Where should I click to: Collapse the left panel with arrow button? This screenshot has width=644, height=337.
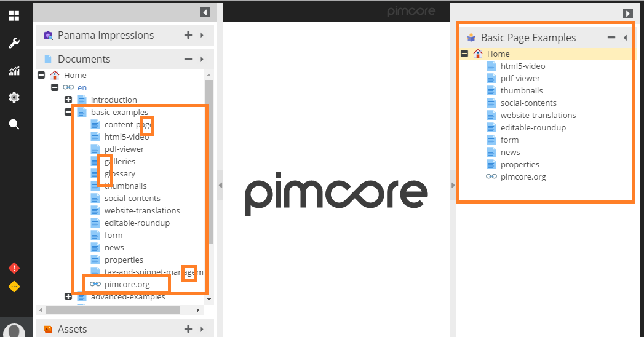point(205,12)
